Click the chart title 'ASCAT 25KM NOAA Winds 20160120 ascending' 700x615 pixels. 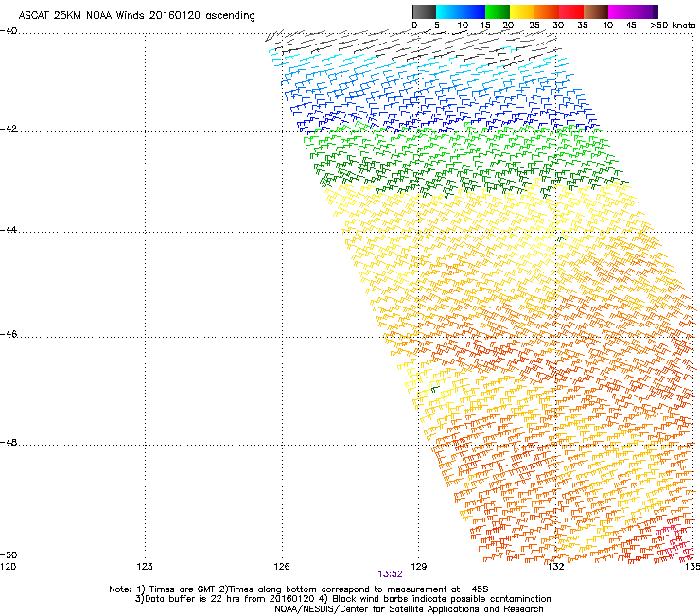pos(136,16)
